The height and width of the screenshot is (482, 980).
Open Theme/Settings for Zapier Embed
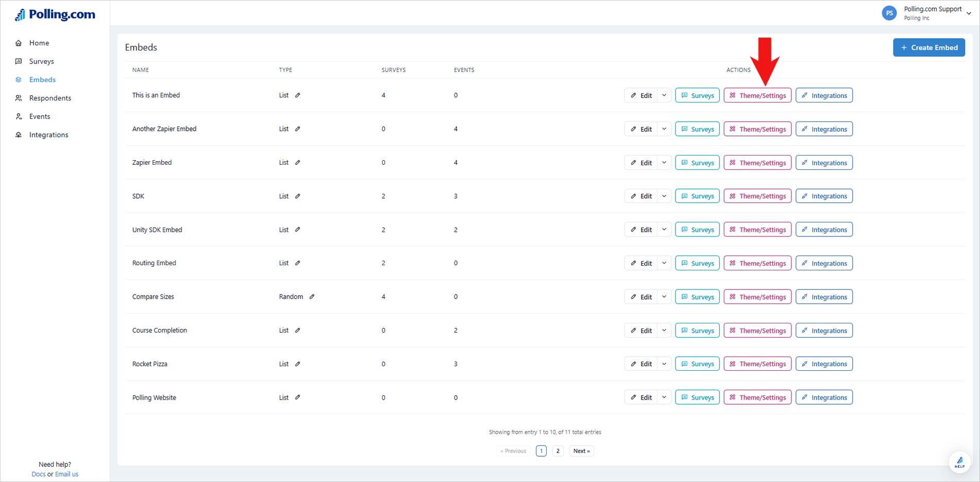[x=757, y=163]
